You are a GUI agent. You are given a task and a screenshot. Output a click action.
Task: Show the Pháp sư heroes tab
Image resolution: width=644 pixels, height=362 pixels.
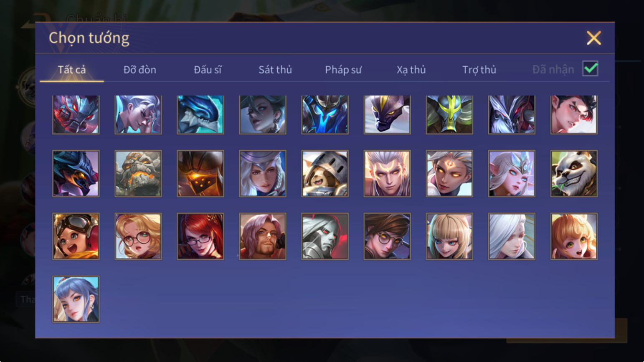point(343,70)
